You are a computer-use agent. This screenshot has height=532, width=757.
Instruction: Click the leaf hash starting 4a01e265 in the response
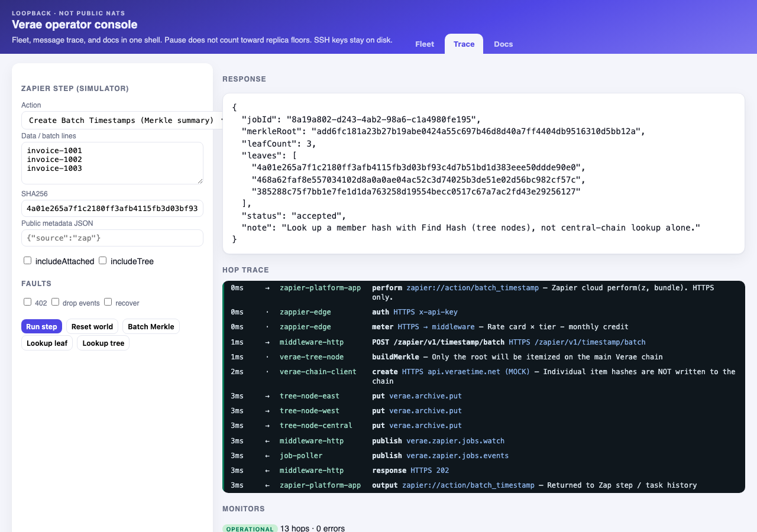pyautogui.click(x=418, y=167)
